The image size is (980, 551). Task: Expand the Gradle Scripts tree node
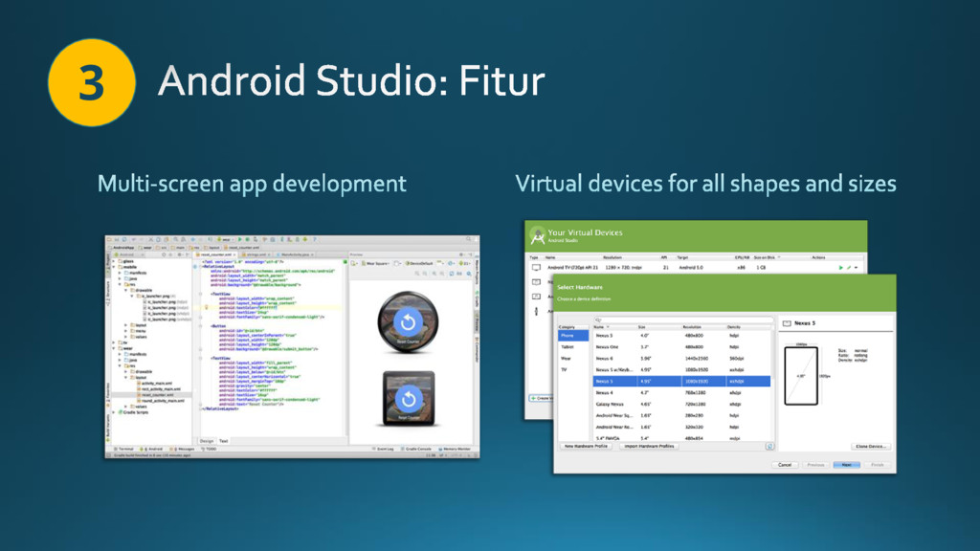click(114, 412)
